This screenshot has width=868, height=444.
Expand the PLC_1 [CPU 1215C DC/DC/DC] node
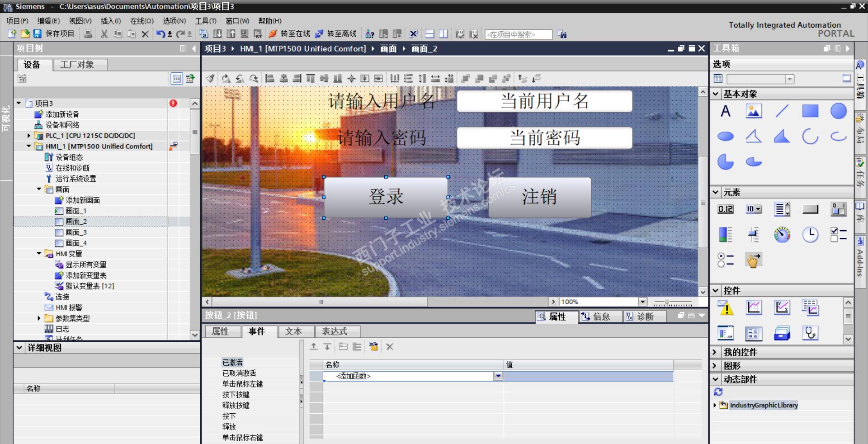(x=29, y=136)
